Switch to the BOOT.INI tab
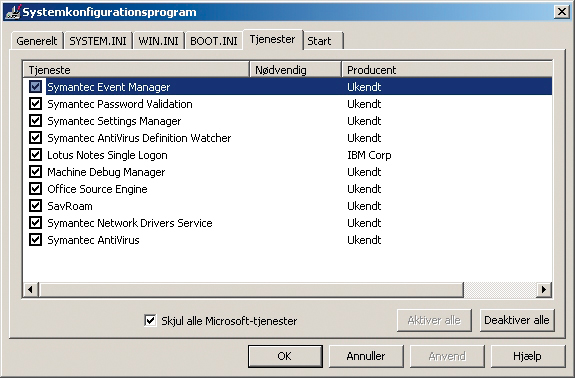 coord(214,41)
